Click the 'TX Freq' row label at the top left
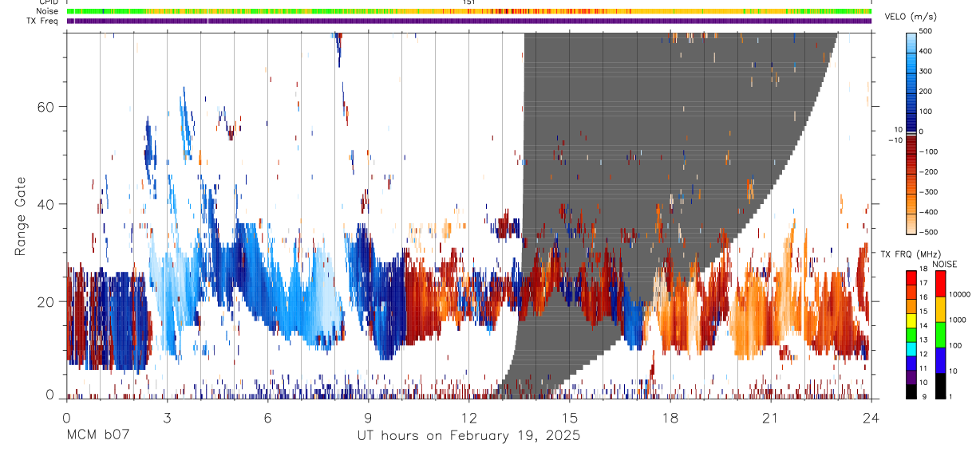 tap(44, 21)
